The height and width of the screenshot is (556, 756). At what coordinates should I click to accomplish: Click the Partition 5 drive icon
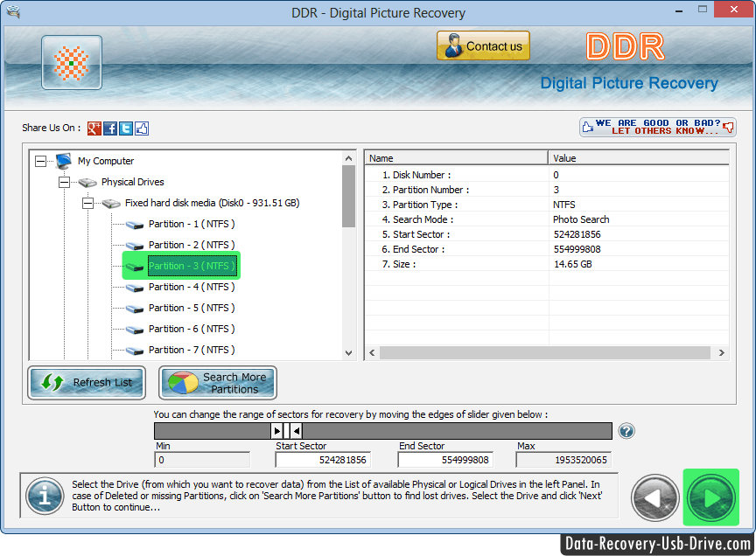[135, 309]
